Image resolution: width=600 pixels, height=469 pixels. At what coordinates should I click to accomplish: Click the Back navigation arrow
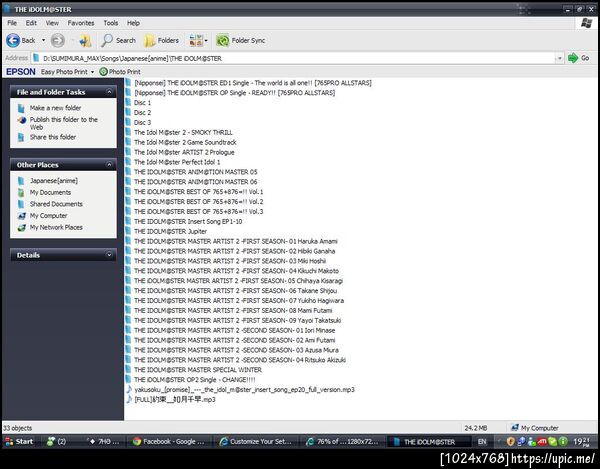13,40
